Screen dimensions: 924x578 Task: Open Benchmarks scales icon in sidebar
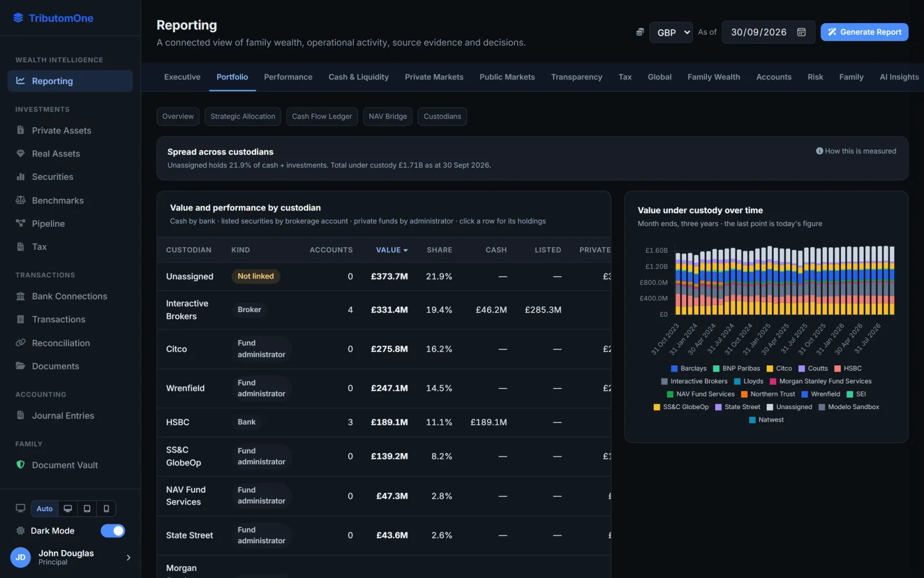(21, 200)
